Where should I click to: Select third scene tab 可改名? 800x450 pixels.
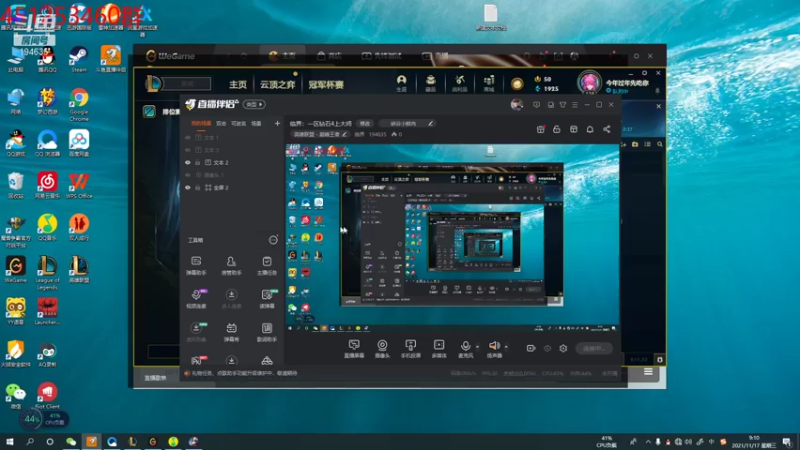(x=238, y=123)
